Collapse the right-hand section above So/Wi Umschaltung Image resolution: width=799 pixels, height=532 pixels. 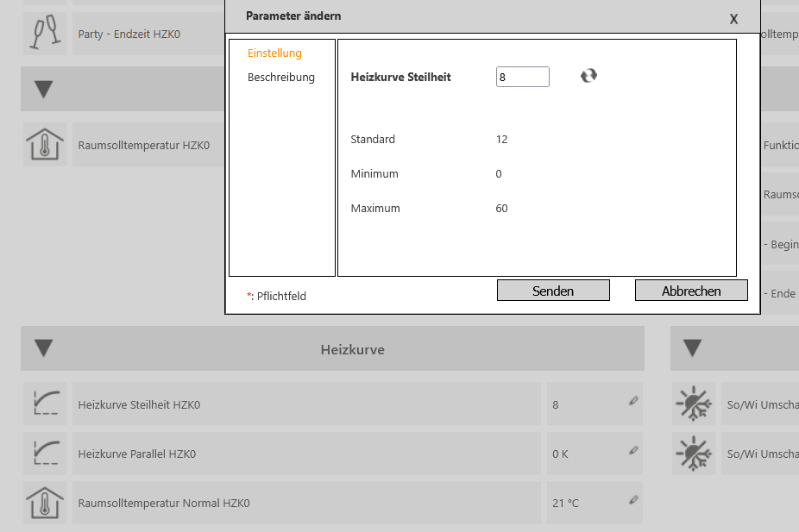coord(693,348)
